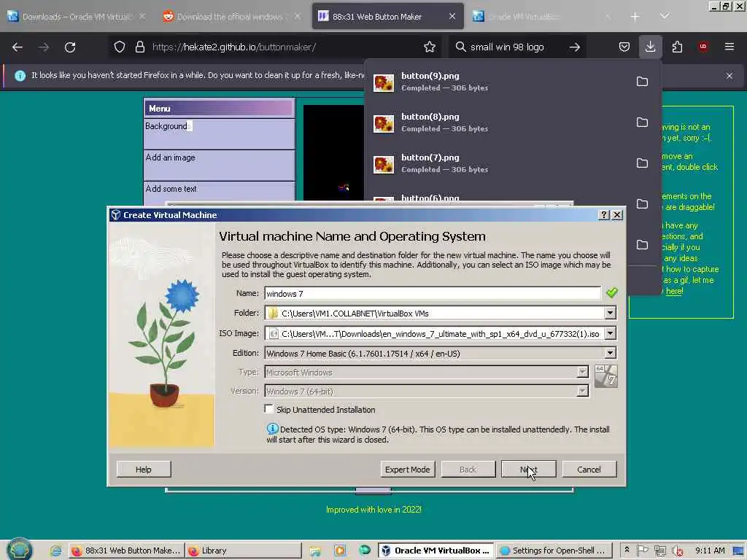The image size is (747, 560).
Task: Cancel the Create Virtual Machine wizard
Action: point(589,469)
